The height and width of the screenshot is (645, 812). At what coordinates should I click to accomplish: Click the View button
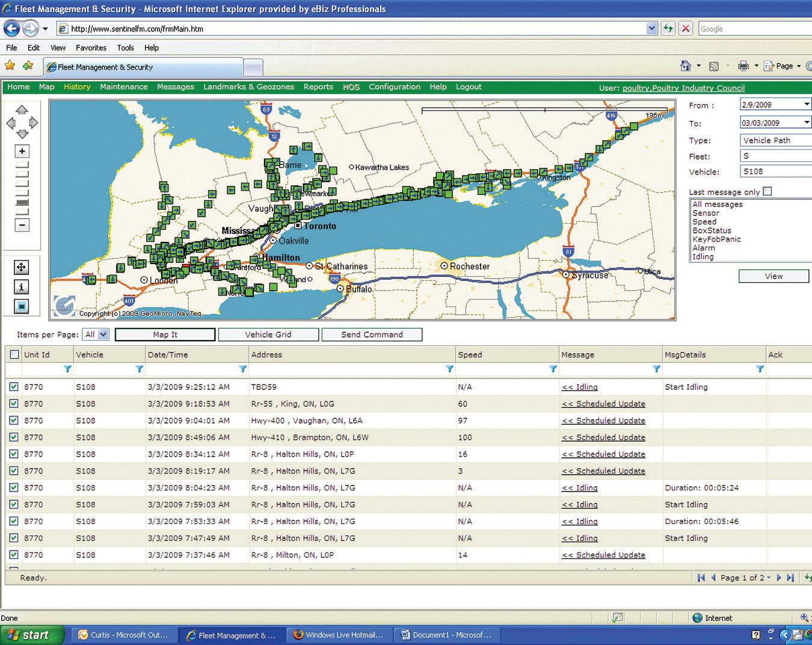click(x=774, y=276)
